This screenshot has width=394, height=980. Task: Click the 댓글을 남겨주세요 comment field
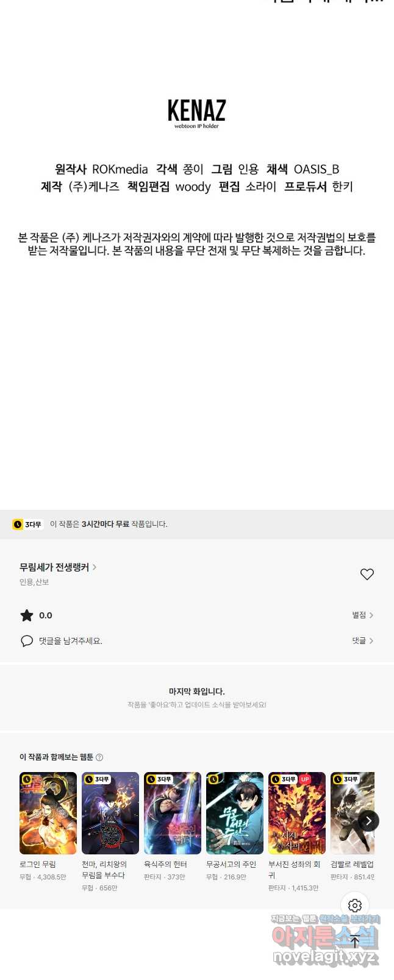tap(71, 641)
